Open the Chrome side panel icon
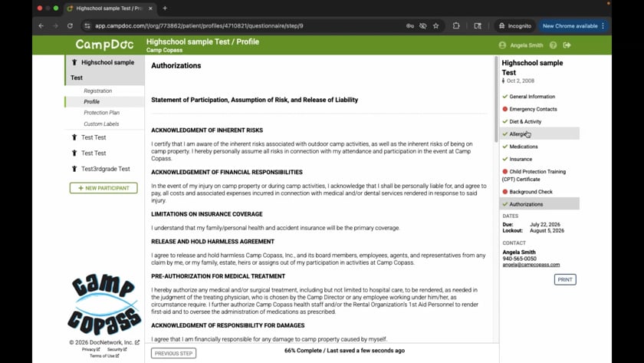The image size is (644, 363). (477, 26)
